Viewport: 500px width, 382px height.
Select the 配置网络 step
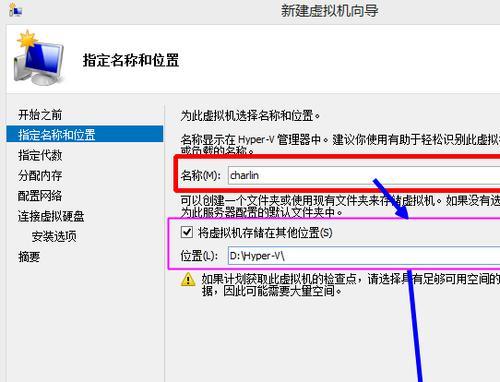pos(40,196)
